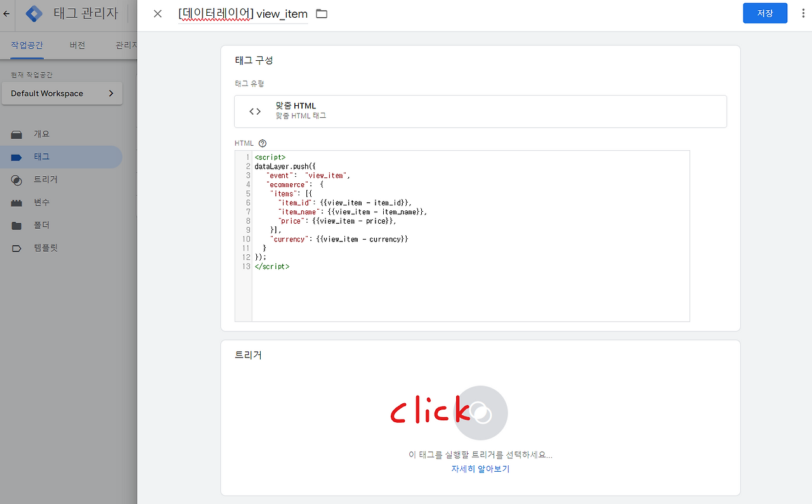Viewport: 812px width, 504px height.
Task: Open the 자세히 알아보기 link
Action: point(480,468)
